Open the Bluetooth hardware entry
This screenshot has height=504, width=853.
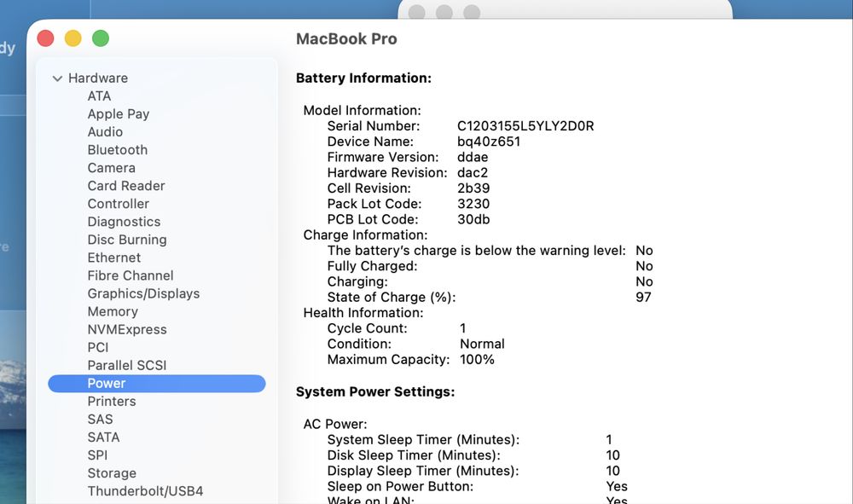[x=118, y=150]
